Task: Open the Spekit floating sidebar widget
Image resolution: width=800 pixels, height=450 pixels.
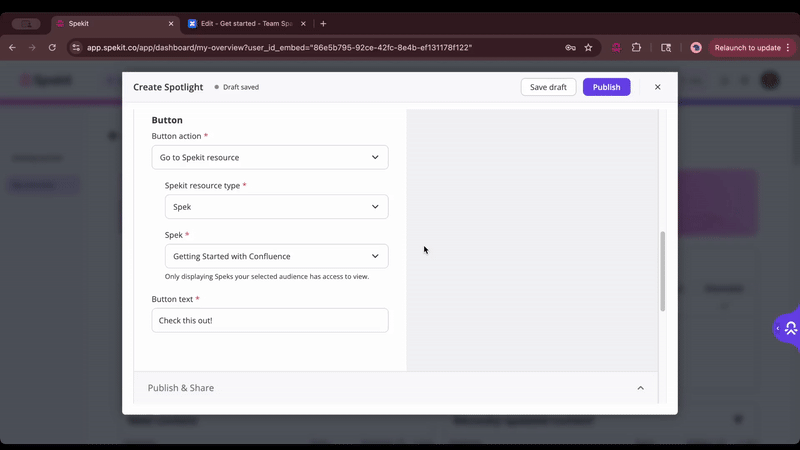Action: pos(787,328)
